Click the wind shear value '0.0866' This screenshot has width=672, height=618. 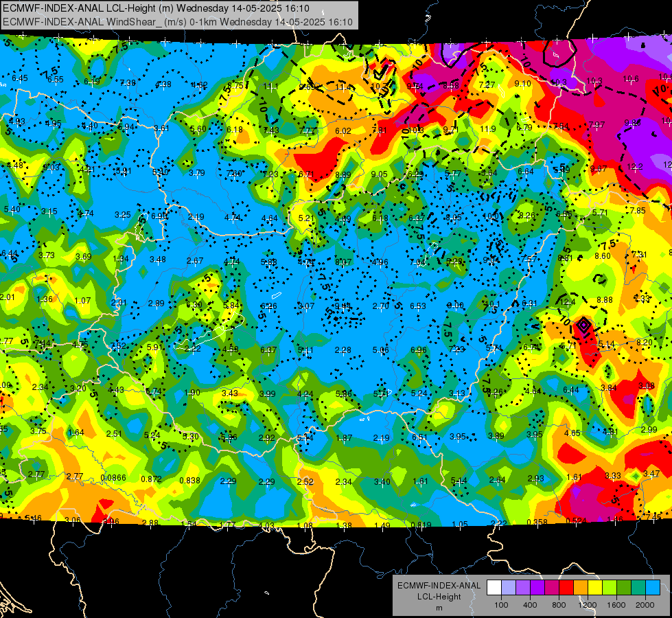[x=113, y=478]
